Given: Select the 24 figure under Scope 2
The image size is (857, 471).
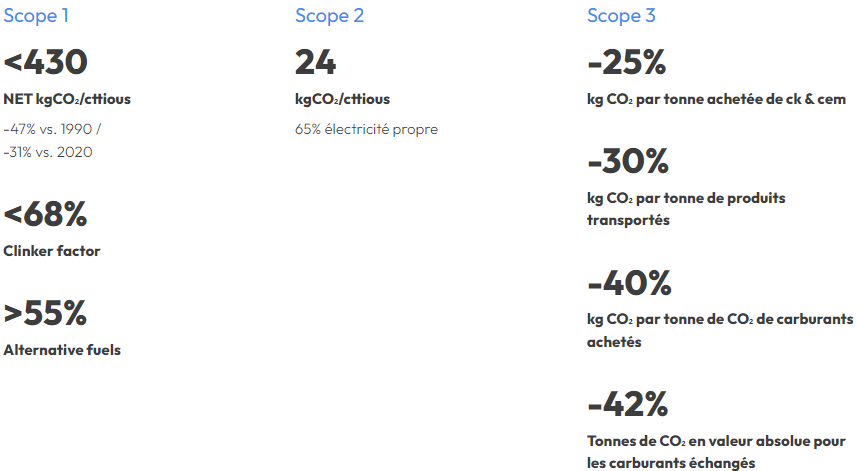Looking at the screenshot, I should coord(315,62).
